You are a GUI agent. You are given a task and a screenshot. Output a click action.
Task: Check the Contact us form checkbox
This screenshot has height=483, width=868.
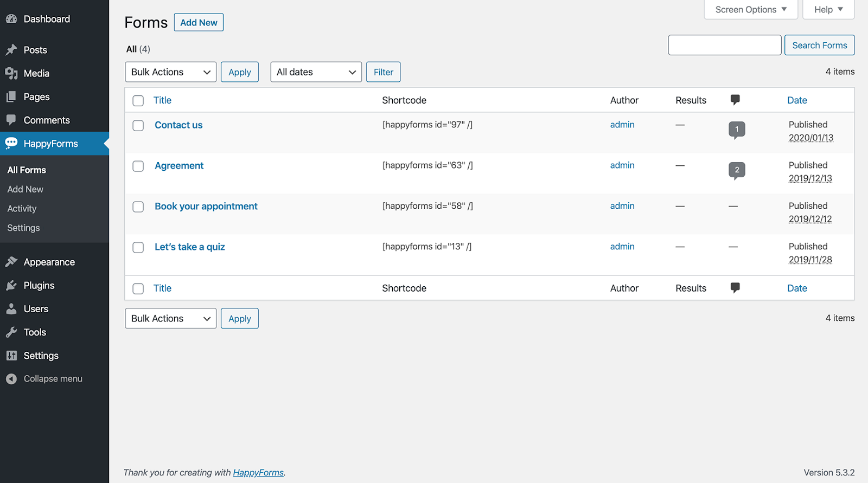click(x=138, y=125)
